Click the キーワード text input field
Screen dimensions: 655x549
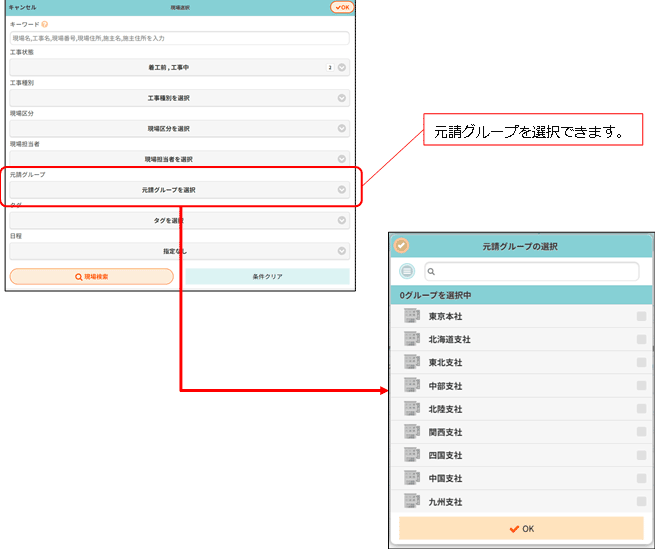[180, 38]
